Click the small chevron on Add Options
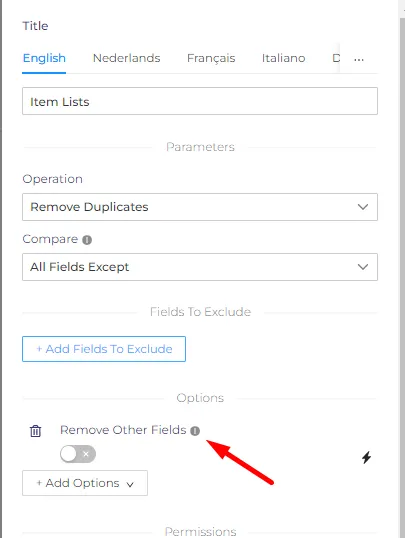 [x=130, y=484]
